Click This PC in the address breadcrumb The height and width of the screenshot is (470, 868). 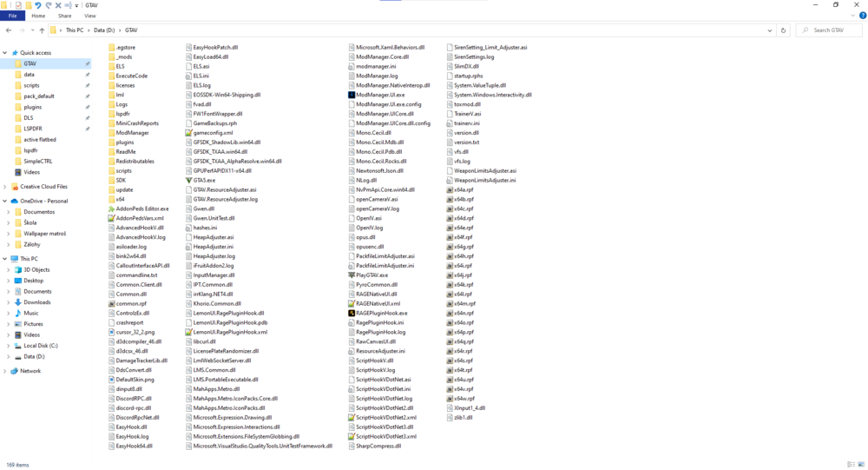click(x=74, y=30)
